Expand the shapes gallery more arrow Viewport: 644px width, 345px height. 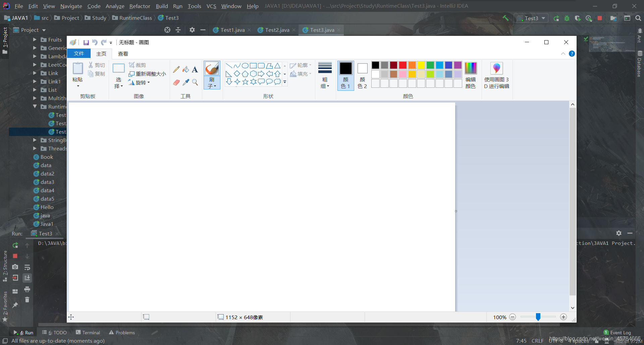point(285,82)
